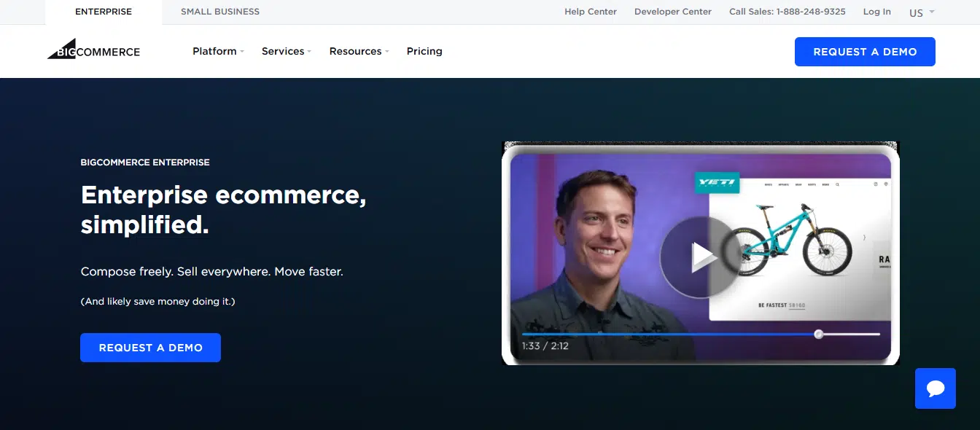The image size is (980, 430).
Task: Click the Call Sales phone number
Action: pyautogui.click(x=787, y=12)
